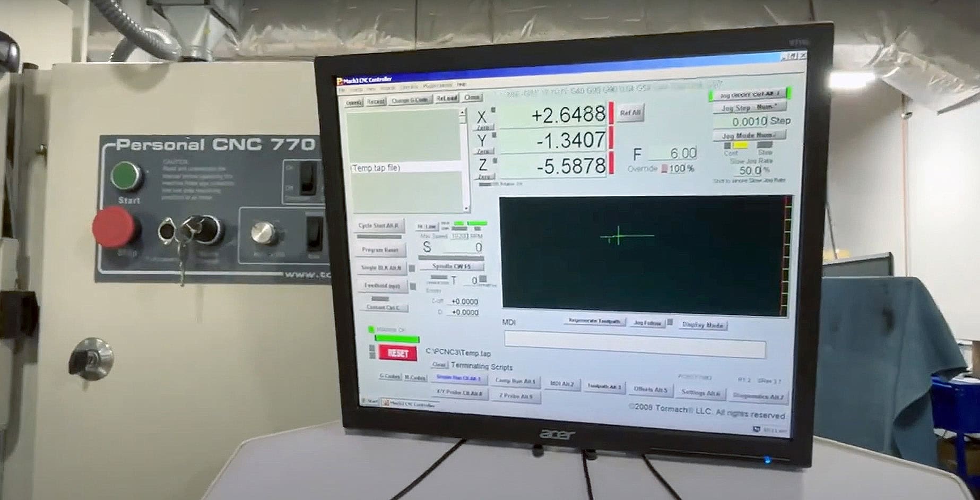Click the Open G-code file button
The width and height of the screenshot is (980, 500).
coord(353,102)
